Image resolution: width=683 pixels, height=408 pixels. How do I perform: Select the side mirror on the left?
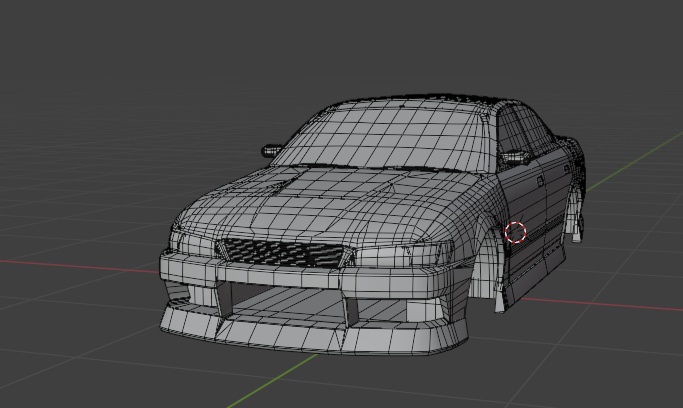coord(272,151)
